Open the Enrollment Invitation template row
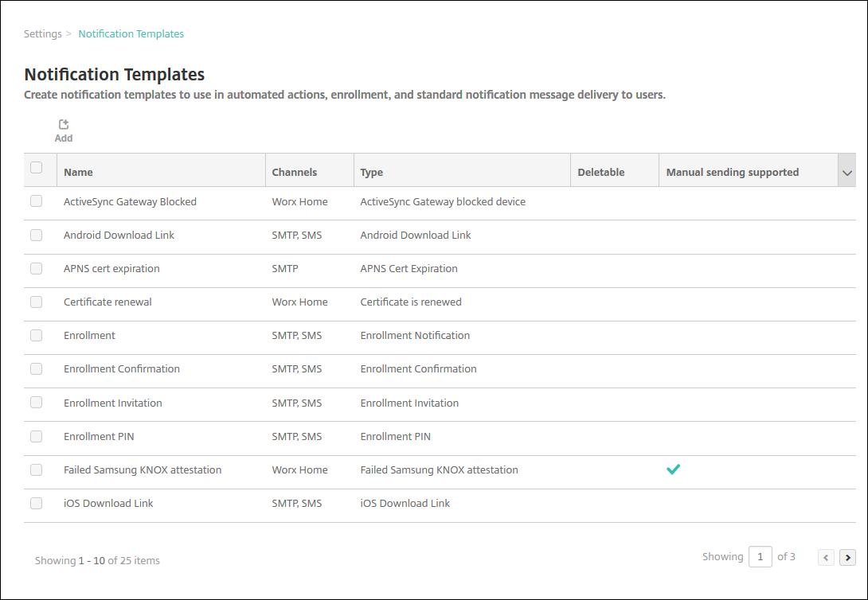The width and height of the screenshot is (868, 600). tap(113, 403)
